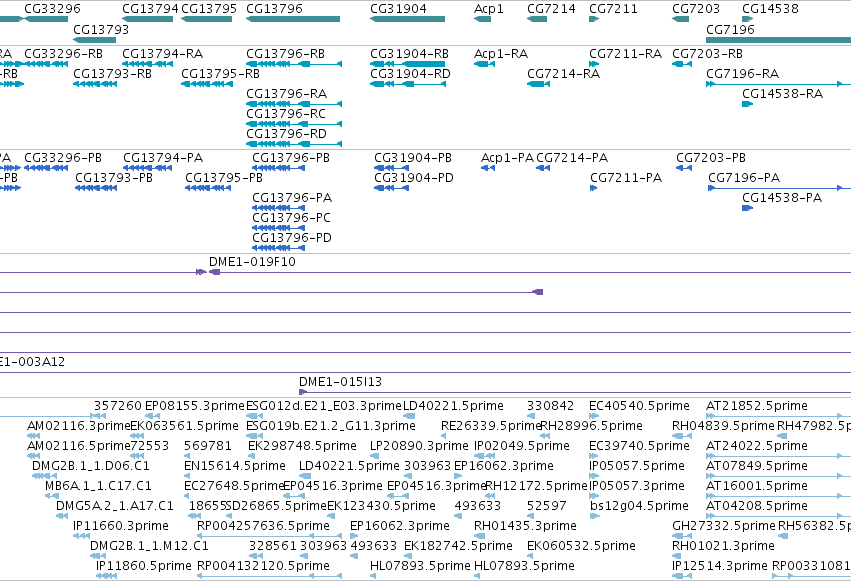Select transcript CG13794-RA

pos(162,54)
